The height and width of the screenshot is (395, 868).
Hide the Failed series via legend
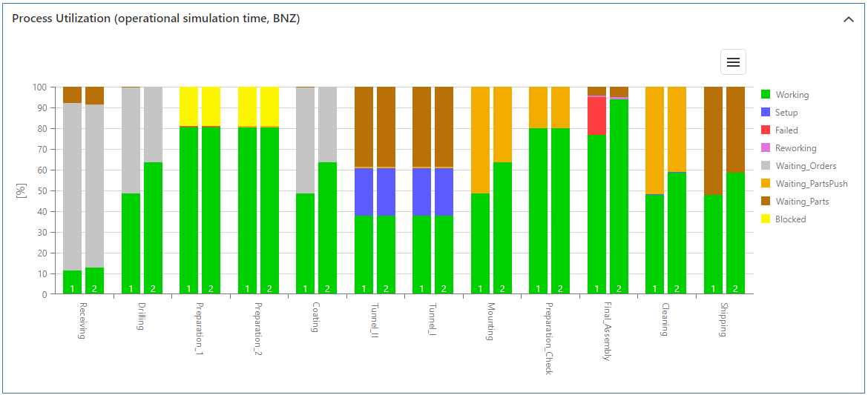coord(786,130)
